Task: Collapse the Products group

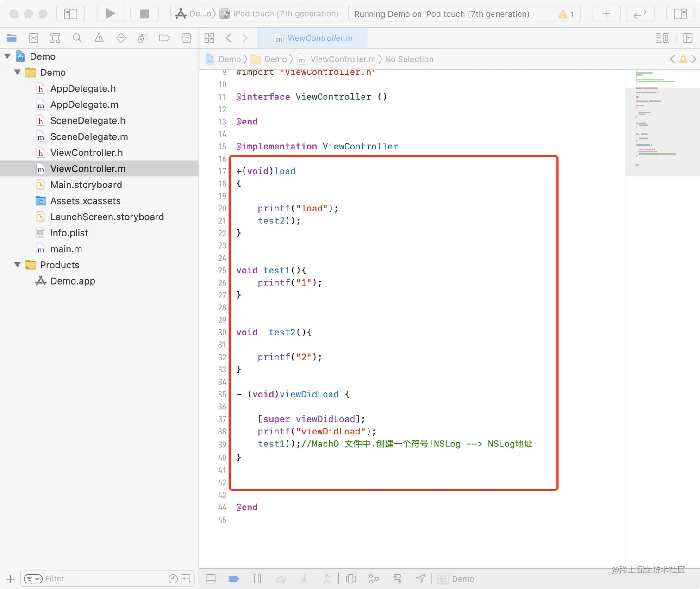Action: [x=18, y=265]
